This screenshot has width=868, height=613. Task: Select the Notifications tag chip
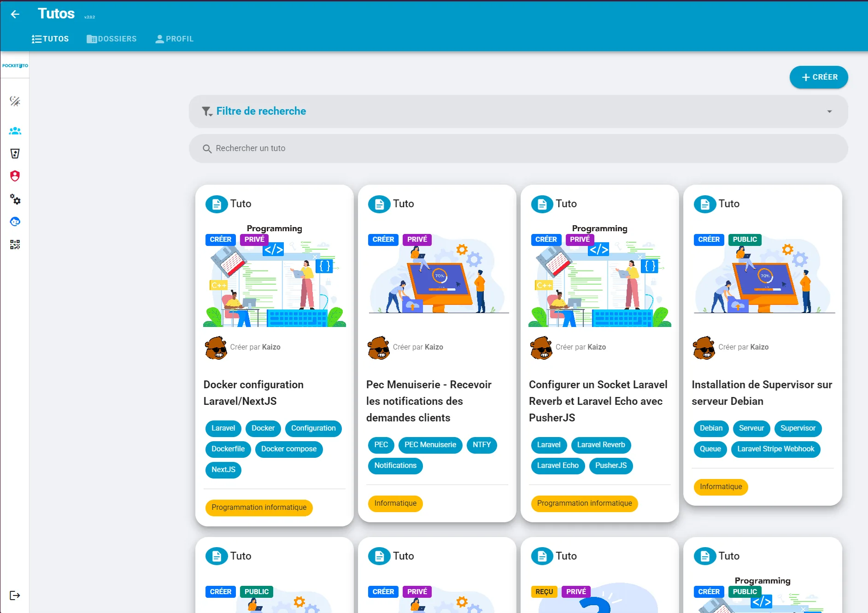coord(395,466)
